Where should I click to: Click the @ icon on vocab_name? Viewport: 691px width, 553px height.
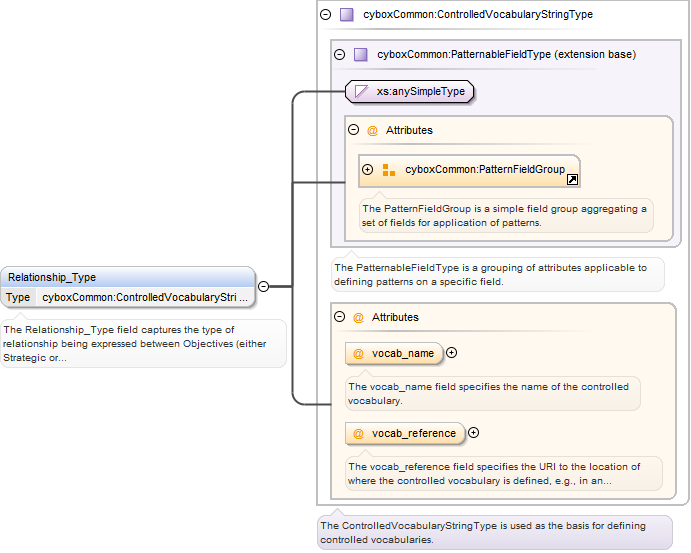coord(358,353)
